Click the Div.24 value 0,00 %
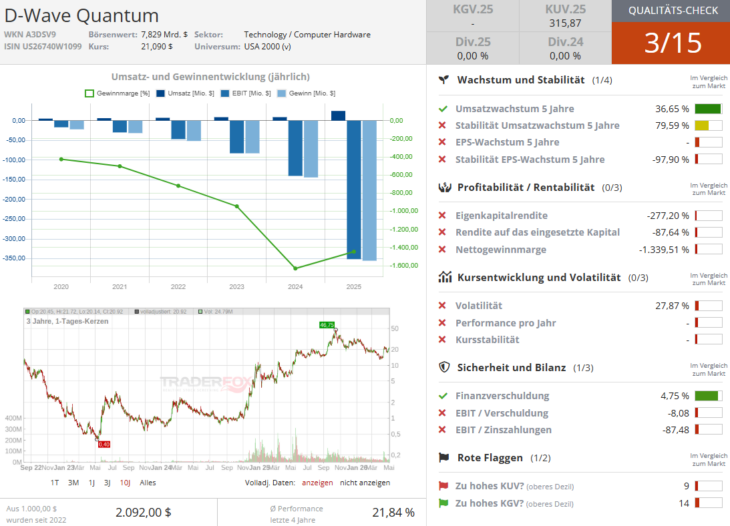The height and width of the screenshot is (526, 730). coord(565,56)
